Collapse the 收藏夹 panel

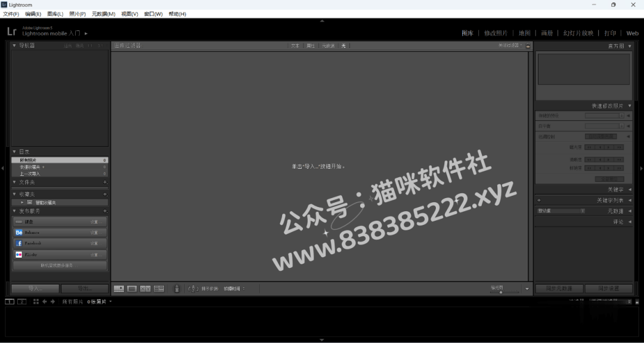14,194
